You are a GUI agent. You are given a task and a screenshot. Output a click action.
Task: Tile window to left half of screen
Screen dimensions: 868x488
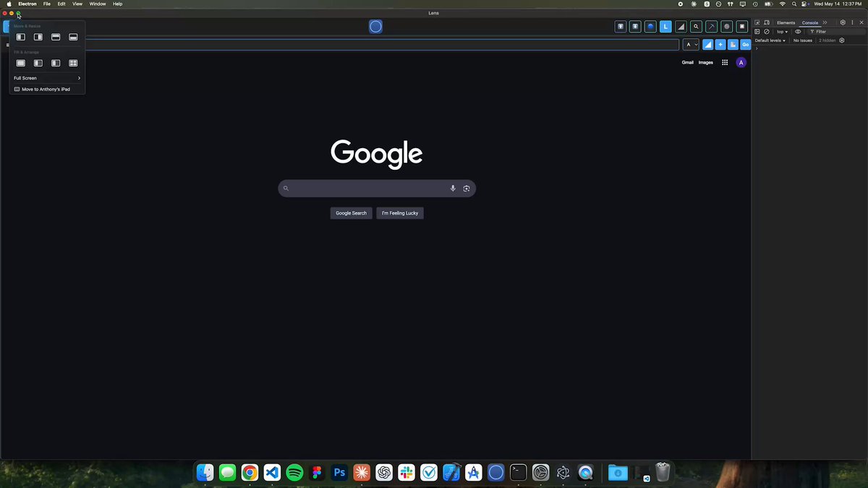click(21, 37)
